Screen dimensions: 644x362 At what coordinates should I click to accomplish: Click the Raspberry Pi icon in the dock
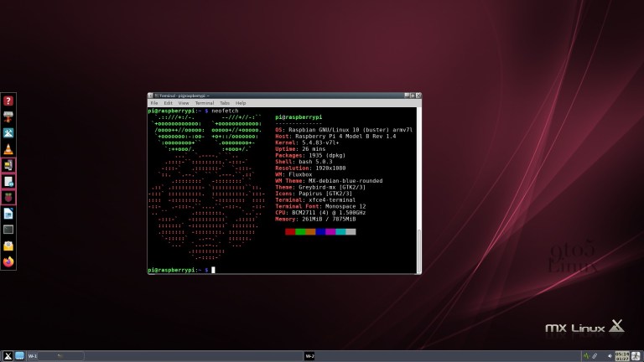(x=8, y=197)
